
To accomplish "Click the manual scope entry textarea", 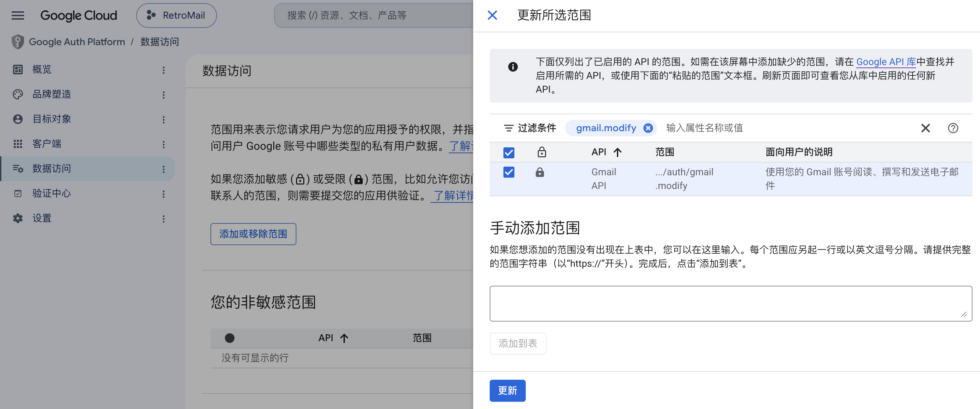I will [x=730, y=304].
